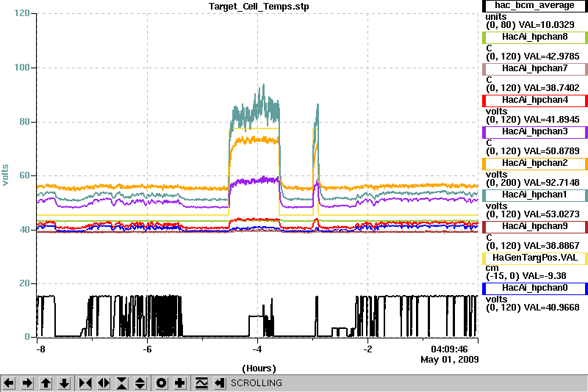Click the VAL=38.8867 reading text

coord(552,246)
